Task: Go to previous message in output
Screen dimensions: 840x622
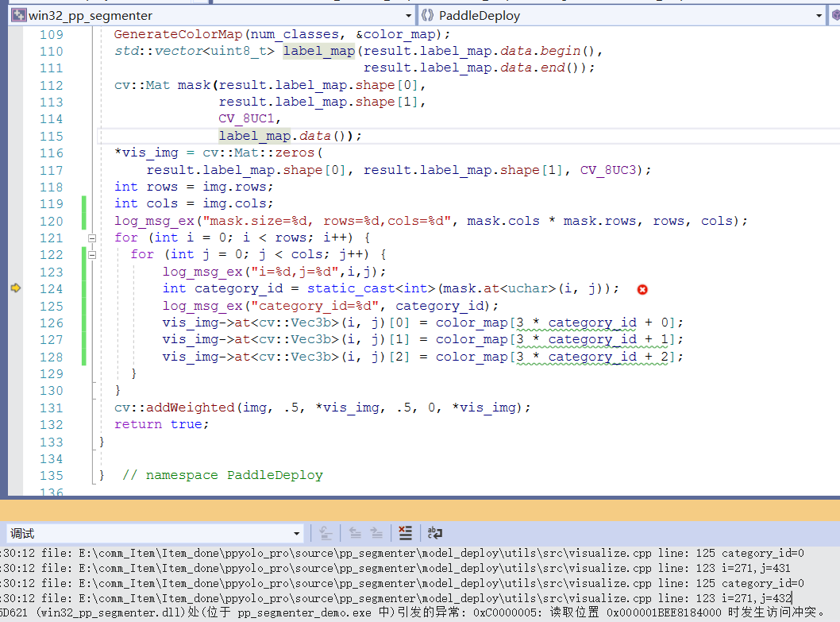Action: pos(355,533)
